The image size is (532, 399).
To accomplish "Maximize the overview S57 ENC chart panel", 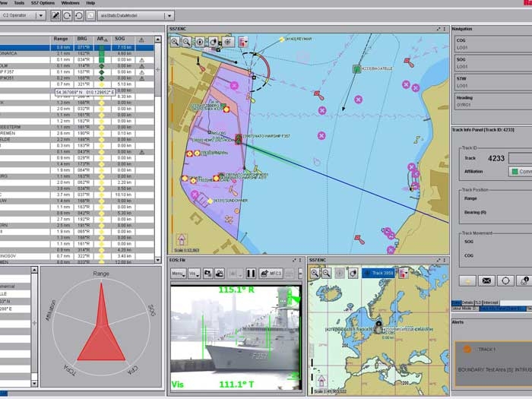I will (x=439, y=260).
